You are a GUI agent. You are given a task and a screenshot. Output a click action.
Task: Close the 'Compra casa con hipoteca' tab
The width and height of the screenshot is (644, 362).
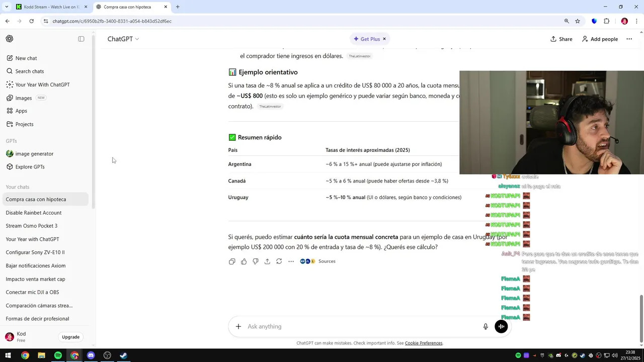click(x=166, y=7)
